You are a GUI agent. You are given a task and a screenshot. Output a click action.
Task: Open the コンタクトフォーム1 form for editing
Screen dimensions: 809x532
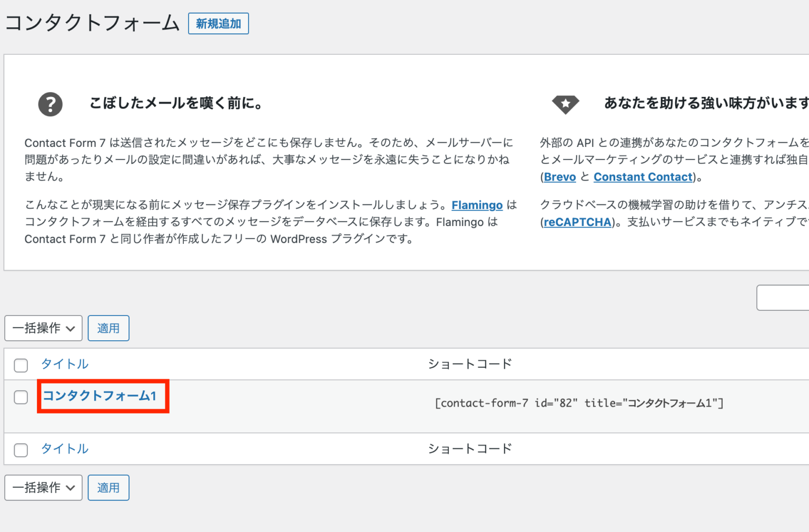(x=100, y=396)
